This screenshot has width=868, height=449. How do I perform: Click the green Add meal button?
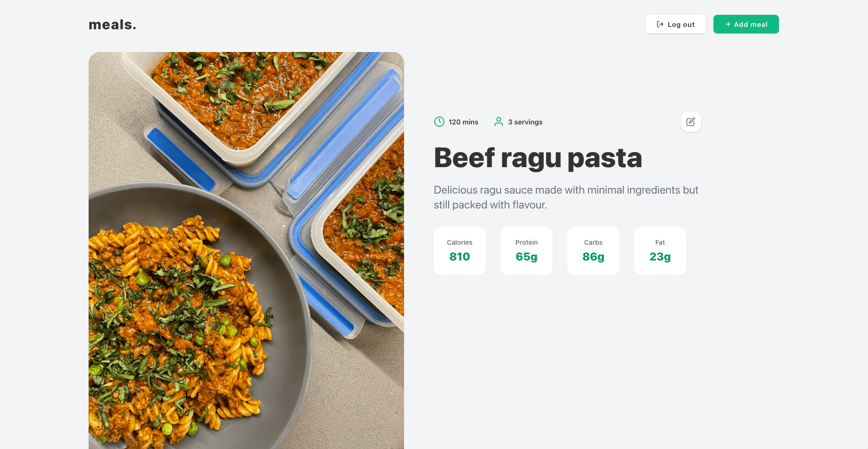pyautogui.click(x=746, y=24)
